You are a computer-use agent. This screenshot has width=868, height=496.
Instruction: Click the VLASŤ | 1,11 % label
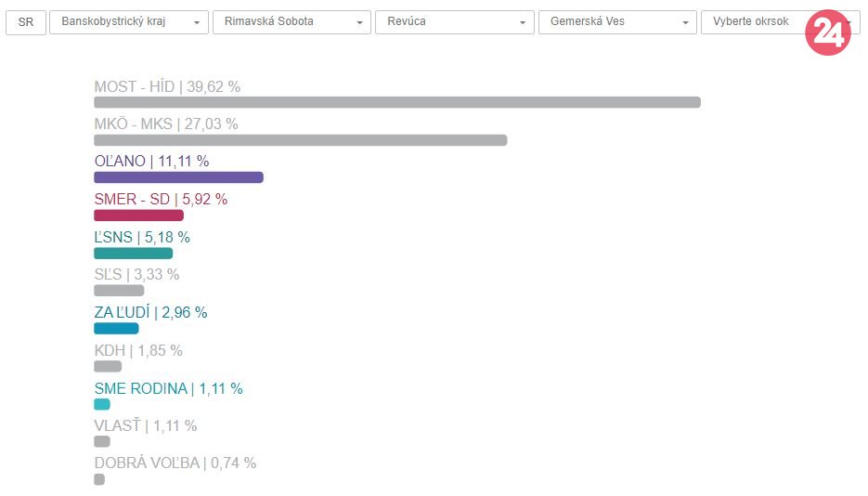(146, 425)
